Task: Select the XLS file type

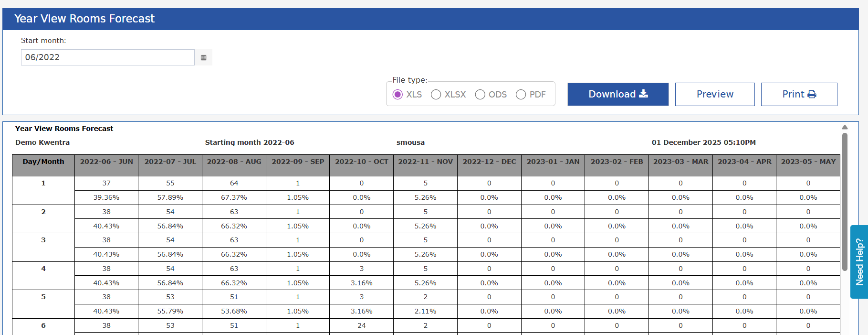Action: coord(397,95)
